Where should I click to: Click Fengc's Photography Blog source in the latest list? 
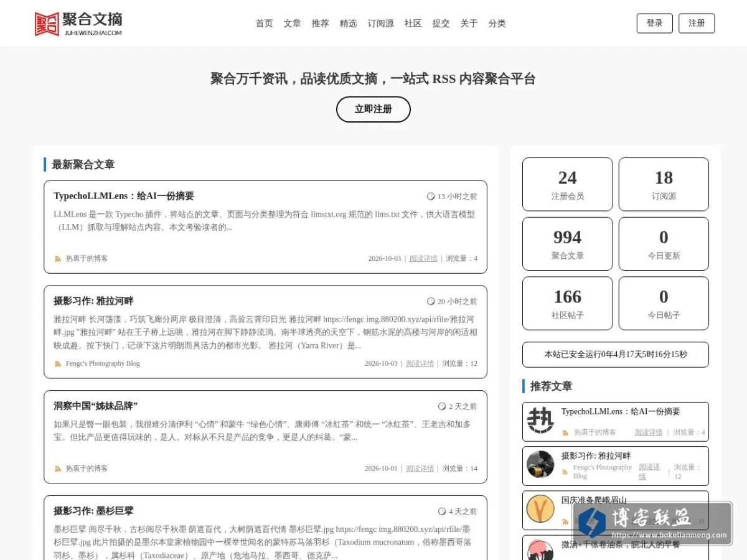pyautogui.click(x=103, y=364)
